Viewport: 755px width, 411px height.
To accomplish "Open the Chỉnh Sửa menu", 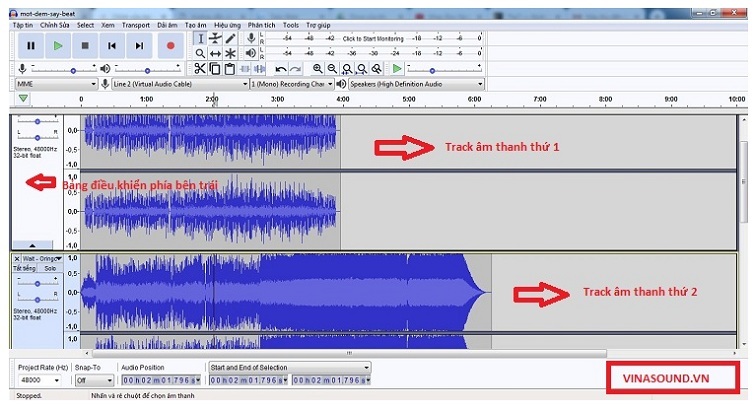I will click(54, 25).
